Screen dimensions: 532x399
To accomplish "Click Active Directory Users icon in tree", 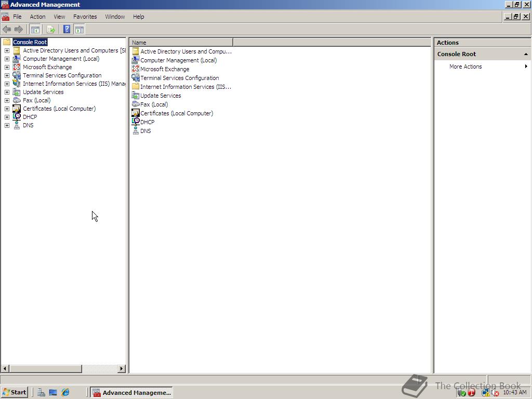I will 17,50.
